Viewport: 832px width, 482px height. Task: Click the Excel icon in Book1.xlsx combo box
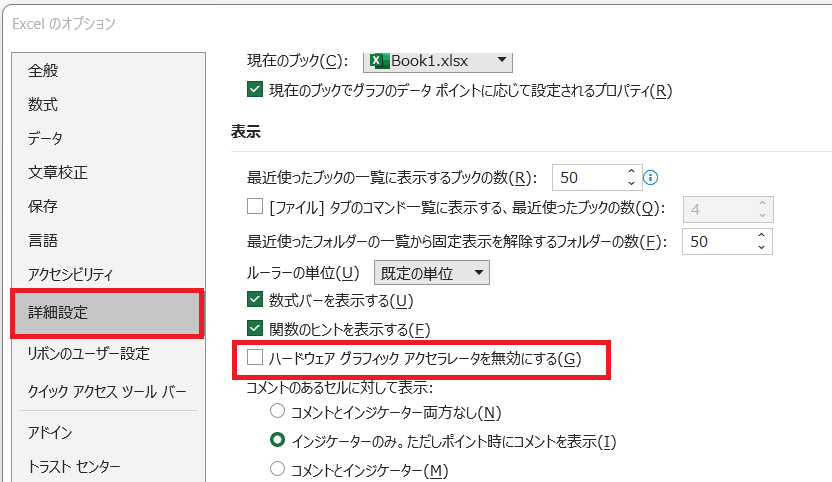coord(379,61)
